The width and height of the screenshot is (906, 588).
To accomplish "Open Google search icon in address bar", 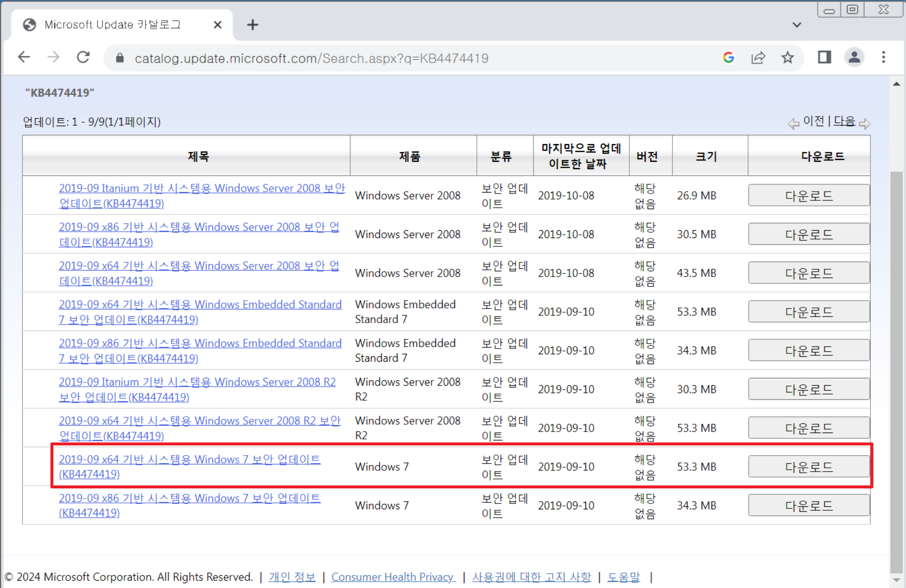I will [x=729, y=58].
